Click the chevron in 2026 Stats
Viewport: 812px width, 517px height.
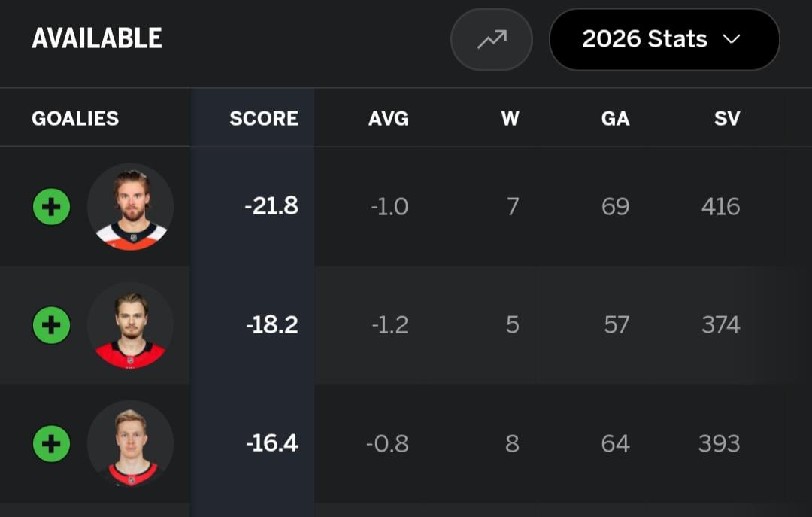coord(732,39)
